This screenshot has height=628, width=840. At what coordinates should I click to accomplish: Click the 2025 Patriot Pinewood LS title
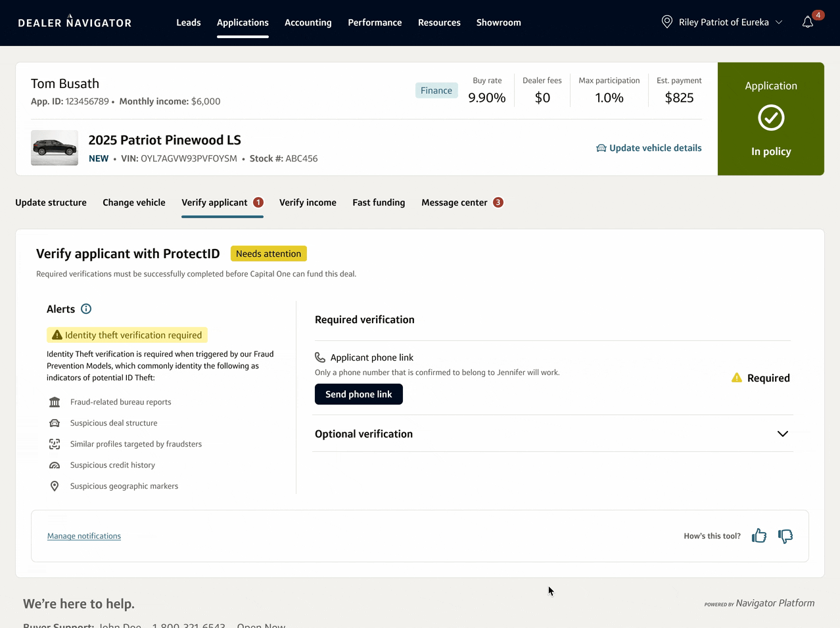point(165,140)
